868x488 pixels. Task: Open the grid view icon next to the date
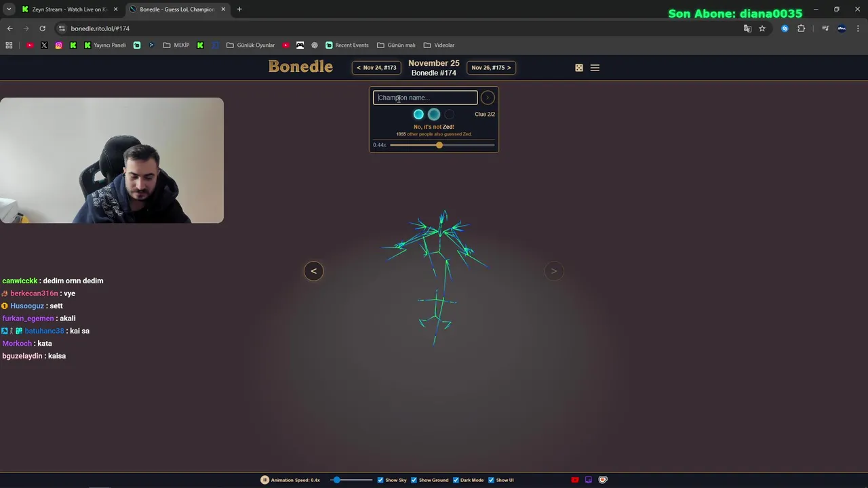coord(579,68)
